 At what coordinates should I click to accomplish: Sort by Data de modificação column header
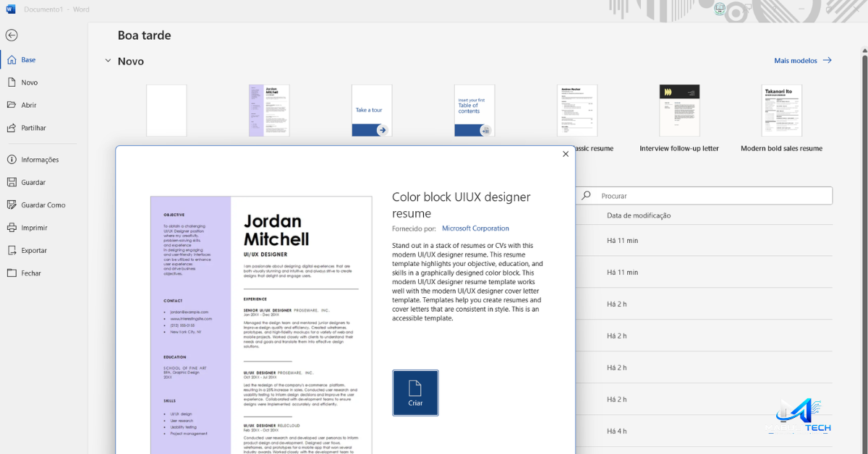(x=639, y=215)
